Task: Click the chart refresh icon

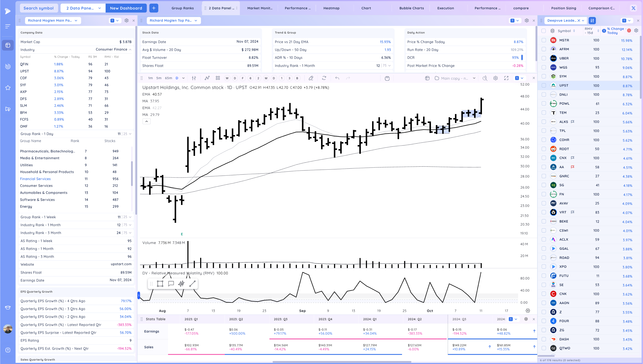Action: (x=324, y=78)
